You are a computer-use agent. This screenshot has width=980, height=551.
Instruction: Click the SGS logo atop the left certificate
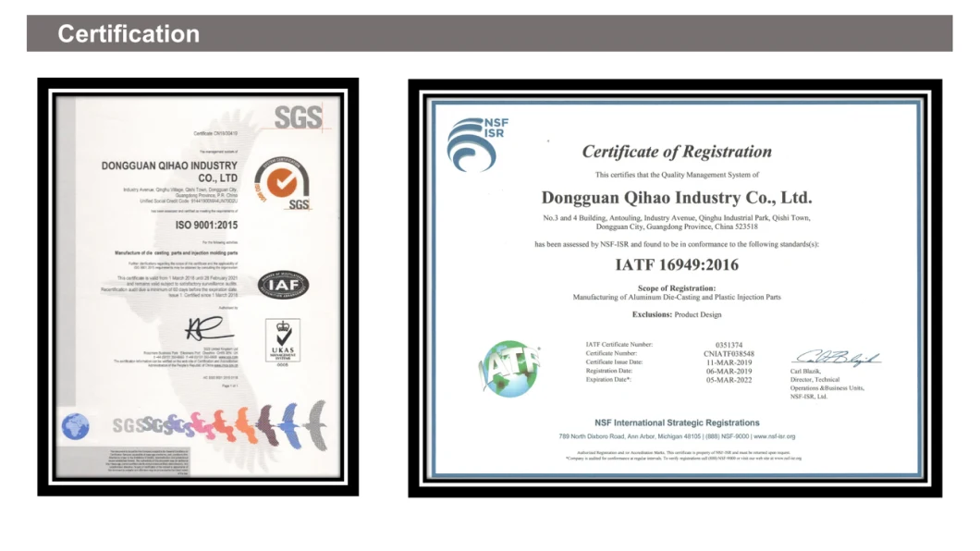pyautogui.click(x=298, y=116)
